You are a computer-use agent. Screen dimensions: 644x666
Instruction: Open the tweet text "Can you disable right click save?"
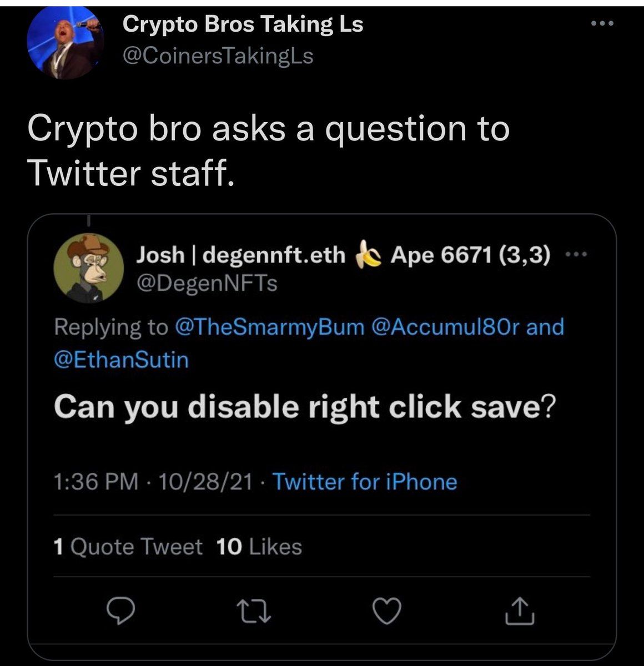(304, 407)
